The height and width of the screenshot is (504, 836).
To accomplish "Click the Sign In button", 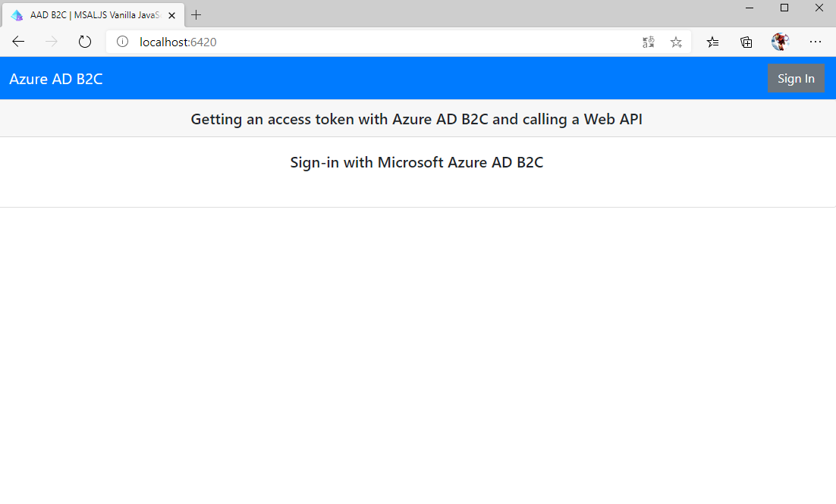I will 796,78.
